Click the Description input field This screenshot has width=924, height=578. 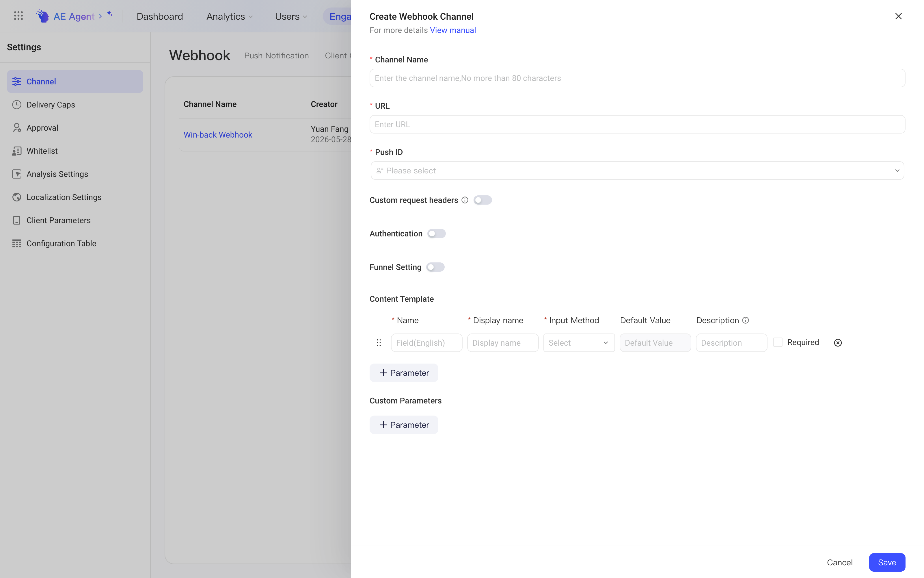click(732, 343)
